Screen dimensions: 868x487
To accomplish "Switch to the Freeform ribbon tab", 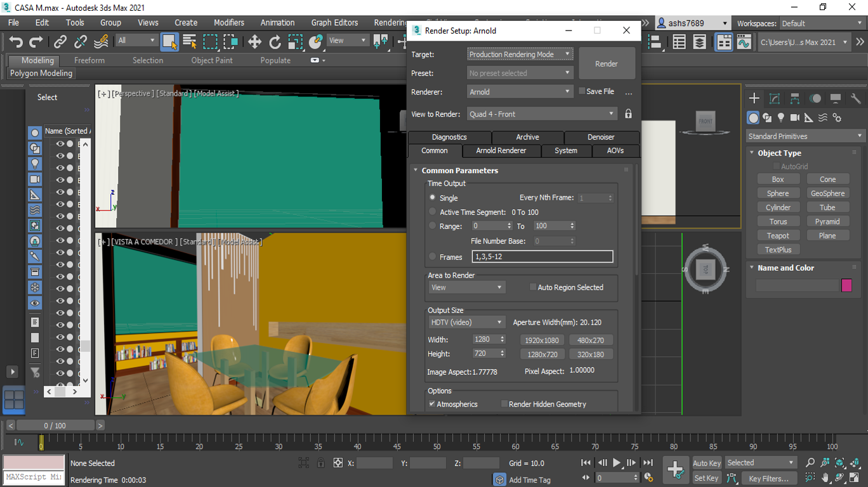I will pos(89,60).
